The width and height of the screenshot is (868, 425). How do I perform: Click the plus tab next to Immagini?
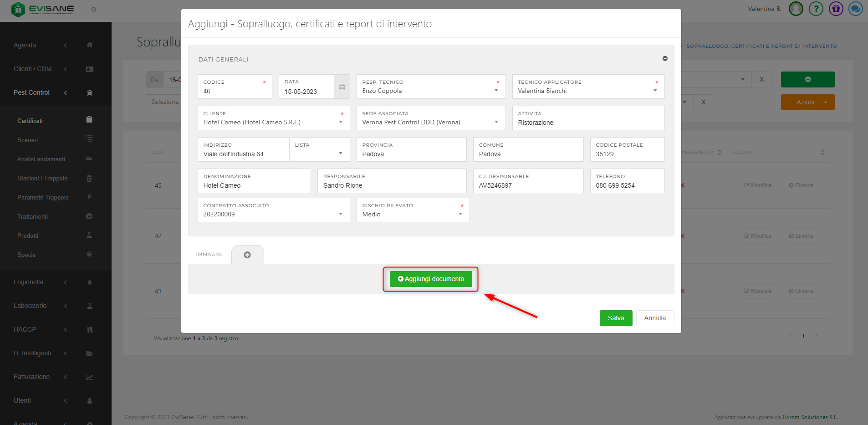[247, 255]
